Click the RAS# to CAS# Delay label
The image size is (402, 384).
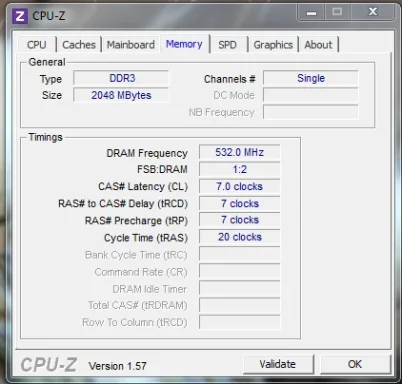pos(123,204)
